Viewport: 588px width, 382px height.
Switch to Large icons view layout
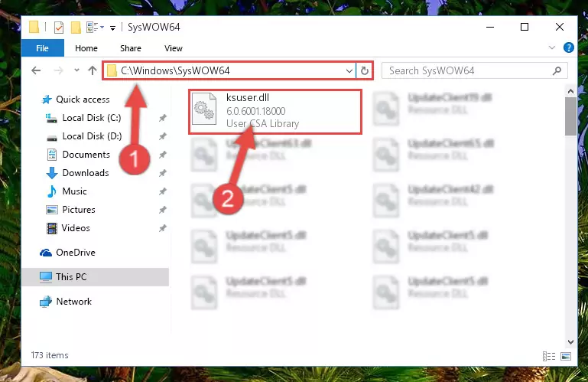pyautogui.click(x=566, y=356)
